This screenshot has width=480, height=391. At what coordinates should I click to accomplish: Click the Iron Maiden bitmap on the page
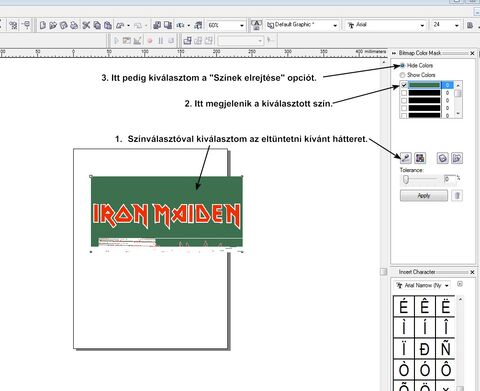tap(167, 212)
